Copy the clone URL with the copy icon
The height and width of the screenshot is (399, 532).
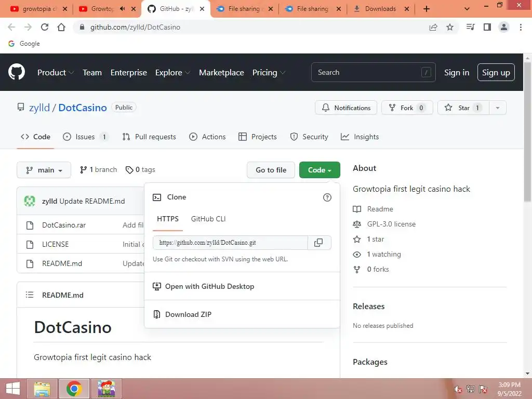click(x=318, y=243)
